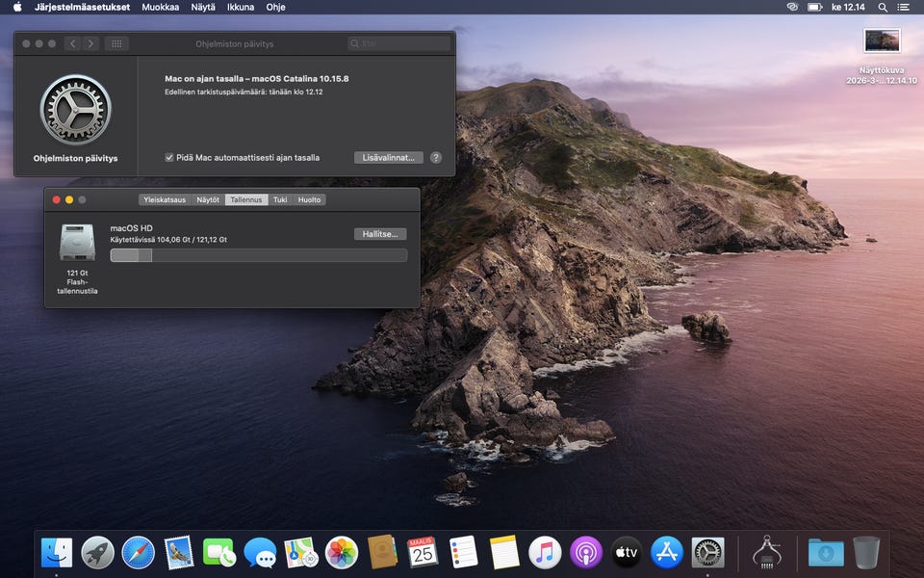924x578 pixels.
Task: Click the help question mark button
Action: pos(436,157)
